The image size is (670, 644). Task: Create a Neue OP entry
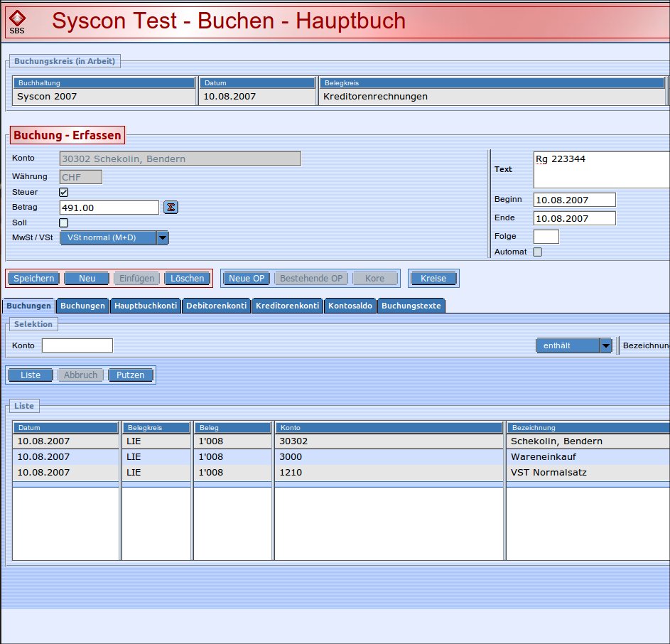point(247,279)
